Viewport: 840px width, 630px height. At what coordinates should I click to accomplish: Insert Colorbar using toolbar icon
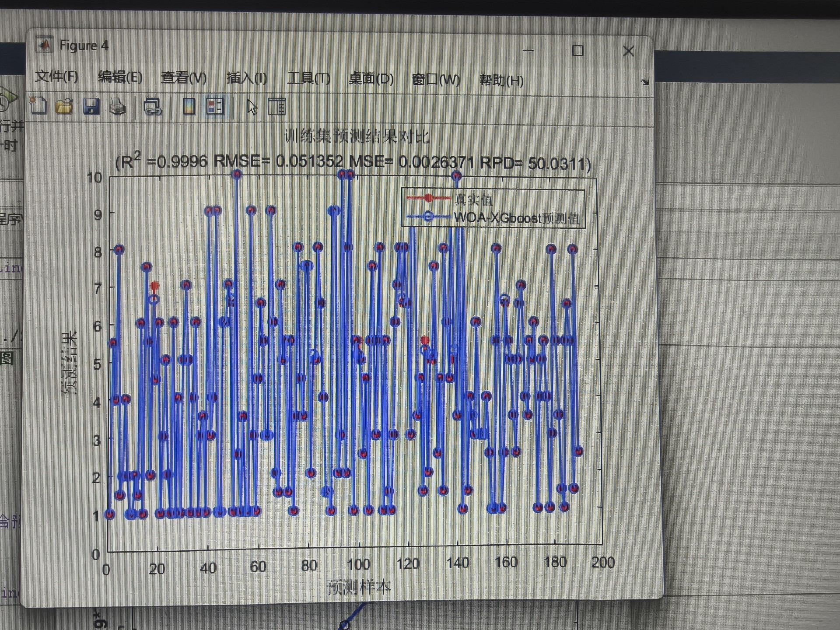click(189, 107)
